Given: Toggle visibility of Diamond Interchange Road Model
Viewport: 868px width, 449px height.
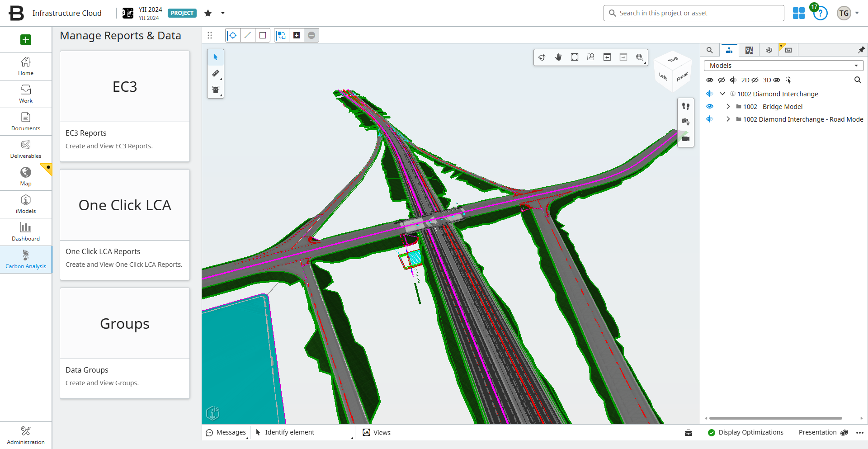Looking at the screenshot, I should [710, 119].
